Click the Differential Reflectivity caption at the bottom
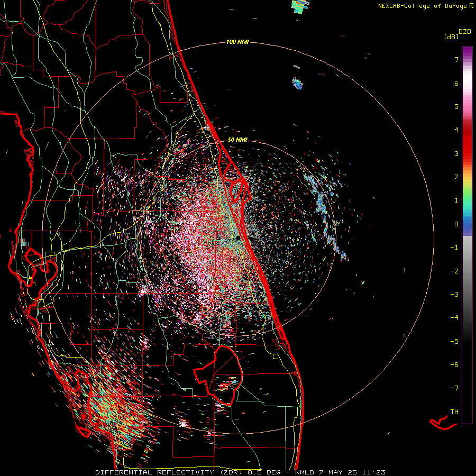Viewport: 476px width, 476px height. point(241,472)
